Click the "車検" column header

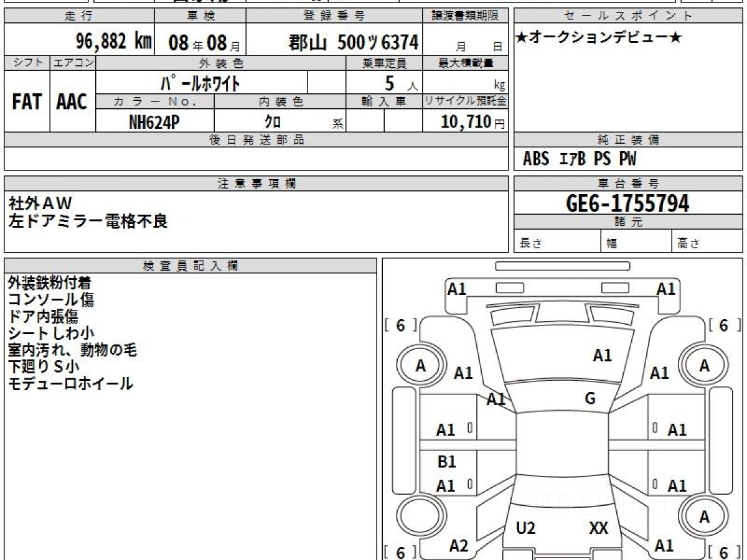[199, 16]
